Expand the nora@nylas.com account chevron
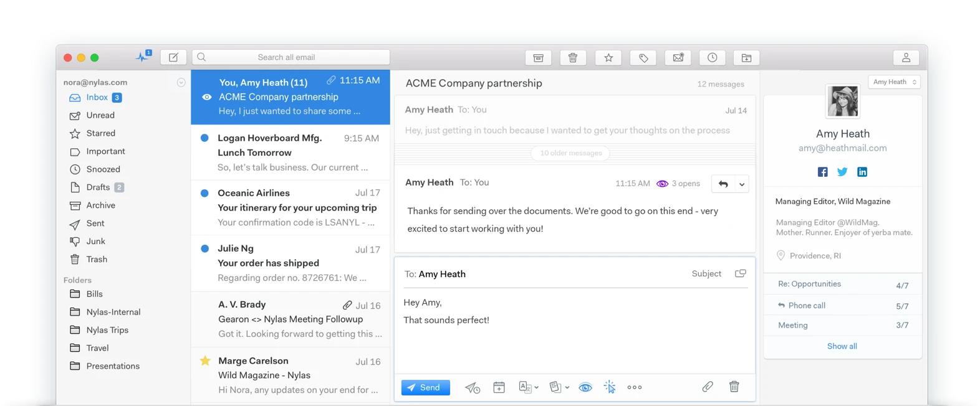Viewport: 980px width, 406px height. [181, 82]
